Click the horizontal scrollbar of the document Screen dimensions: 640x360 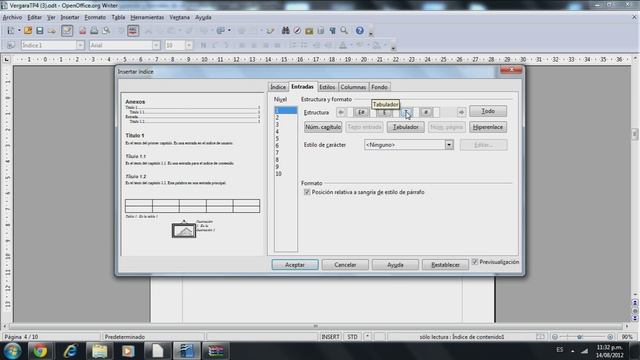(x=315, y=326)
